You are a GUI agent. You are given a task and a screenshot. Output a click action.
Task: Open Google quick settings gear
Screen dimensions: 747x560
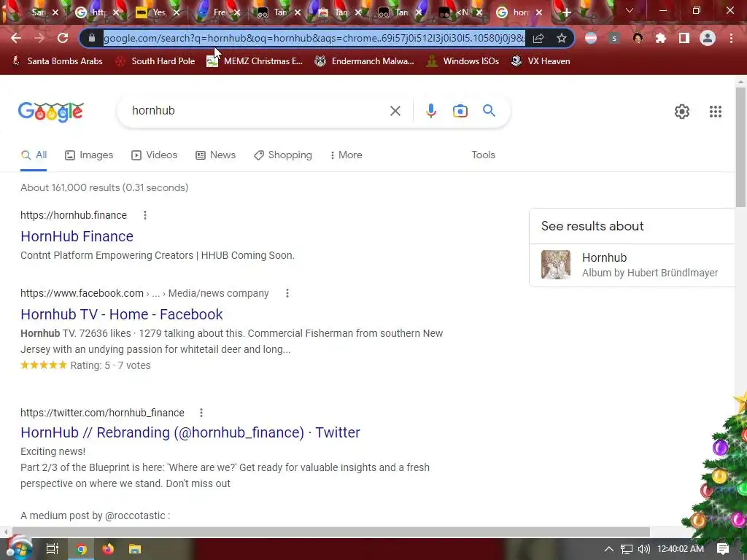pyautogui.click(x=682, y=112)
